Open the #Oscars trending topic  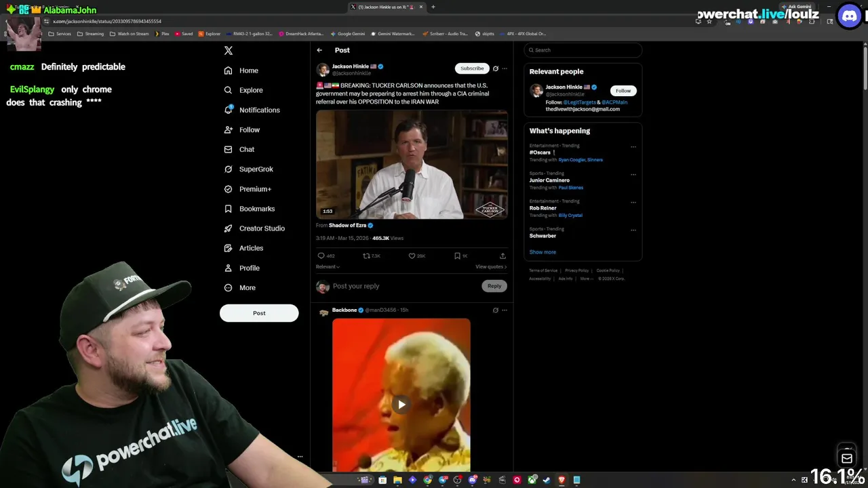tap(540, 152)
